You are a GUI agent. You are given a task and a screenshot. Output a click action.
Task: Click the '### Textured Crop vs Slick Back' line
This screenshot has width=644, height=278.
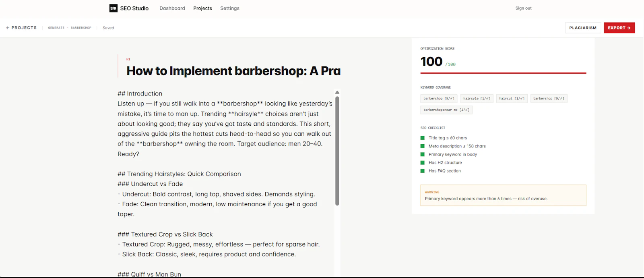165,234
